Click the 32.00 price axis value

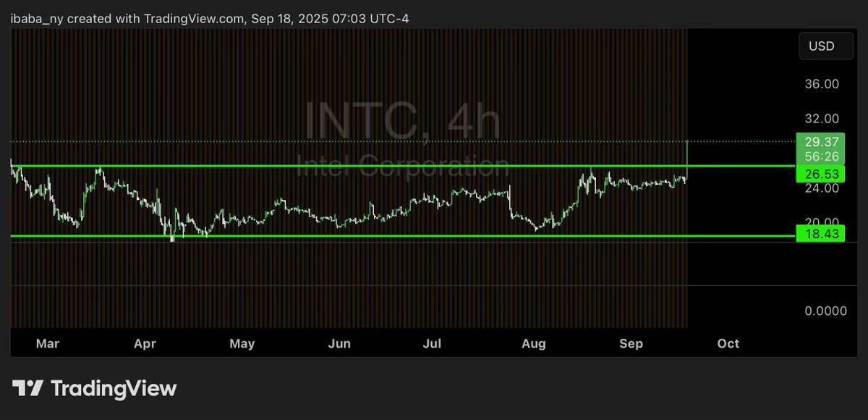point(822,119)
